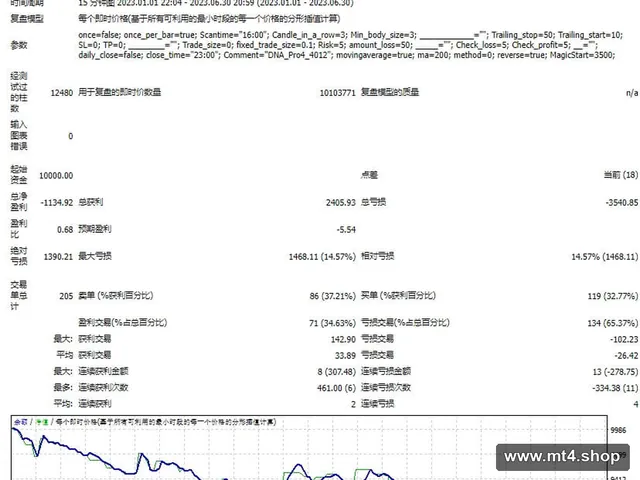This screenshot has width=640, height=480.
Task: Click the total trades value 205
Action: (66, 296)
